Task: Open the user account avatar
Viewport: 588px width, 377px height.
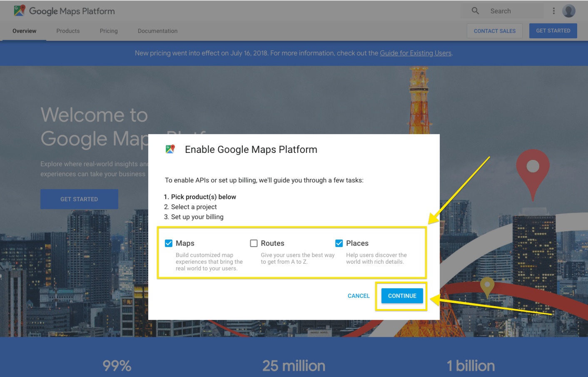Action: click(569, 11)
